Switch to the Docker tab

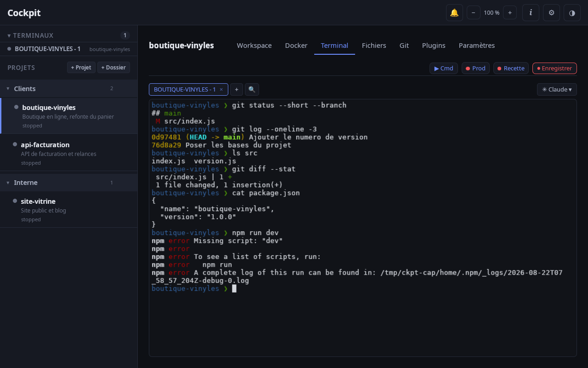pos(296,46)
